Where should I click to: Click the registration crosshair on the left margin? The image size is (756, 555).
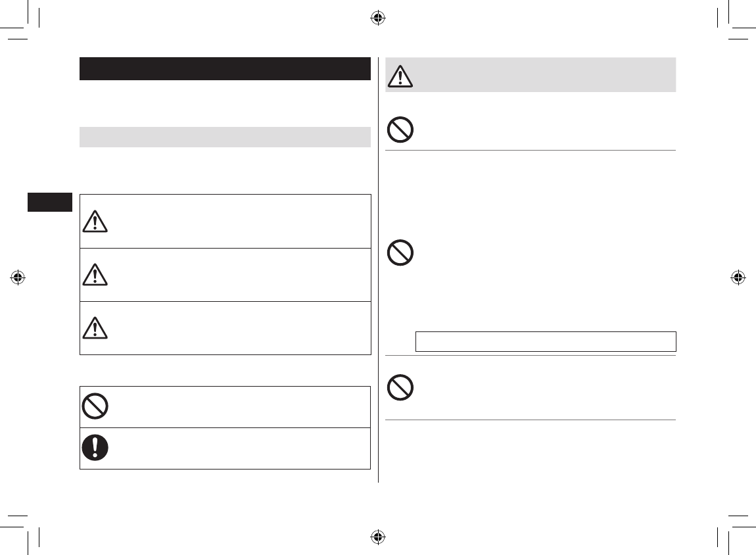[18, 277]
